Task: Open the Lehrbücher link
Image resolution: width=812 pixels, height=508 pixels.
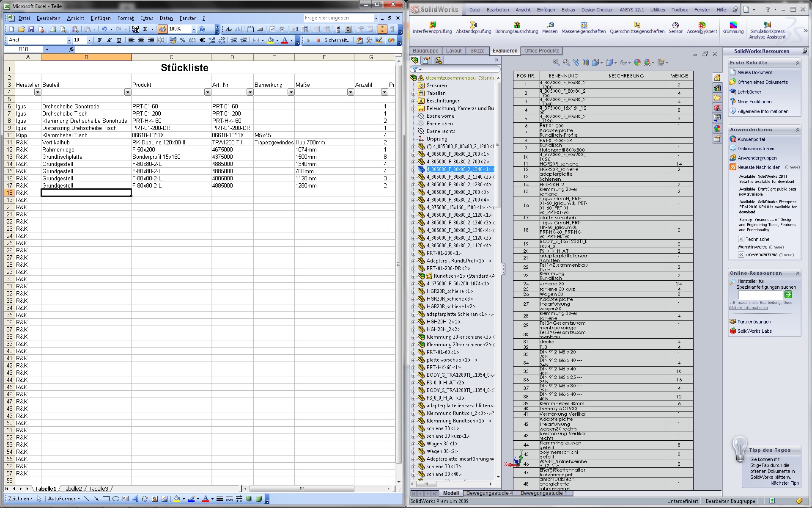Action: (749, 92)
